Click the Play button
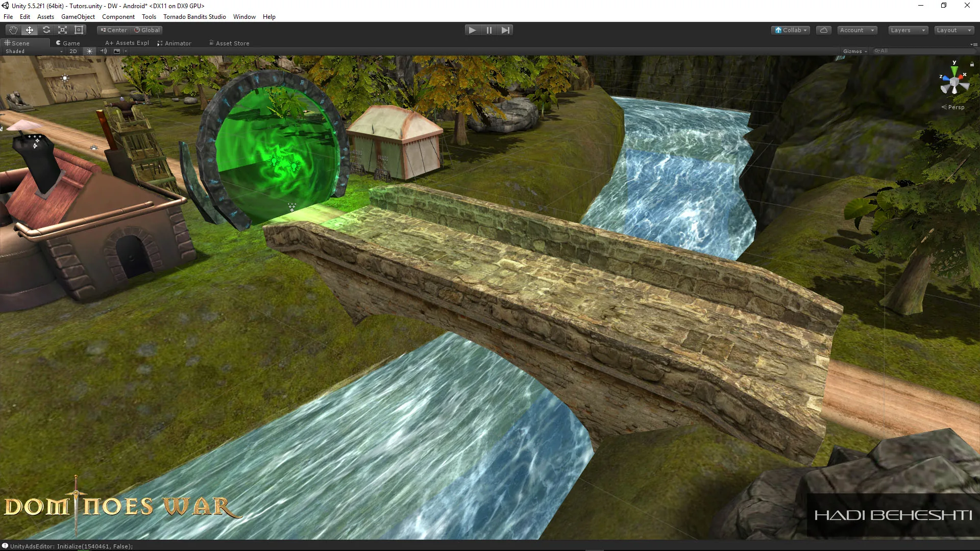 [x=473, y=30]
